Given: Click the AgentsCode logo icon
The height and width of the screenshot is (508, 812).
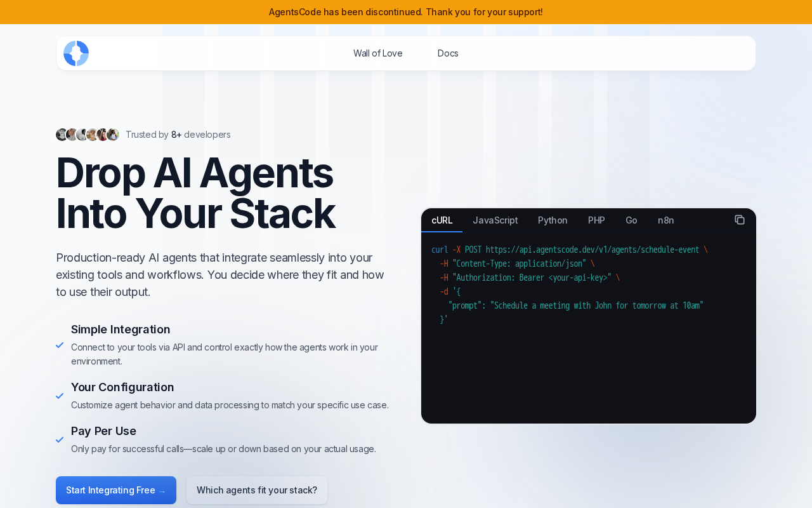Looking at the screenshot, I should (x=76, y=53).
